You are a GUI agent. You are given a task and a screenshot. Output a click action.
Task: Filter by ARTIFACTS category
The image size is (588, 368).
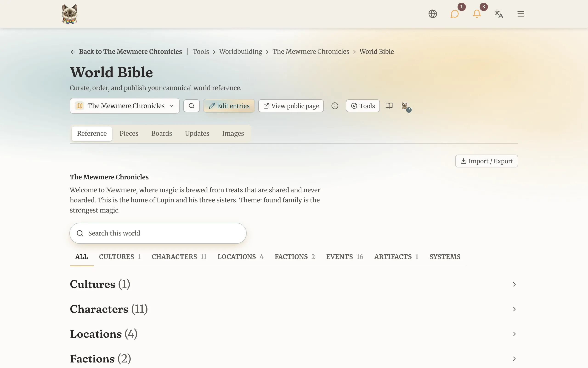[x=396, y=257]
